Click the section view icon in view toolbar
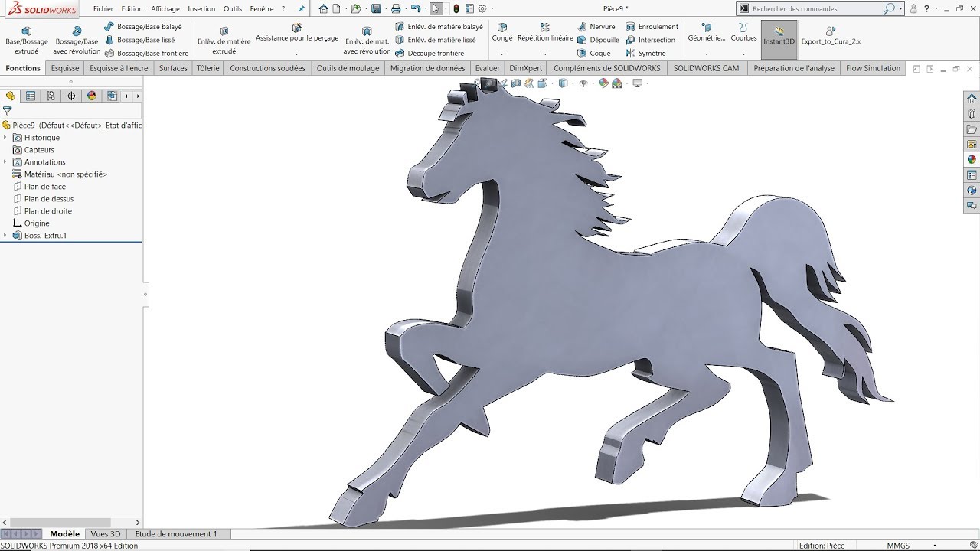980x551 pixels. coord(516,83)
